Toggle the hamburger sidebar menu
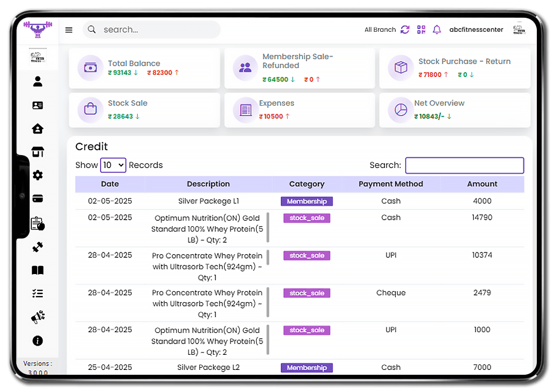 coord(69,30)
